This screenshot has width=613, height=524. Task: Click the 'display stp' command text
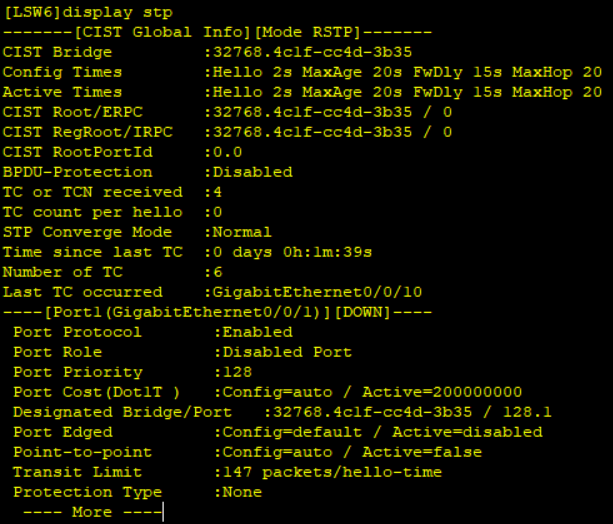pyautogui.click(x=117, y=12)
